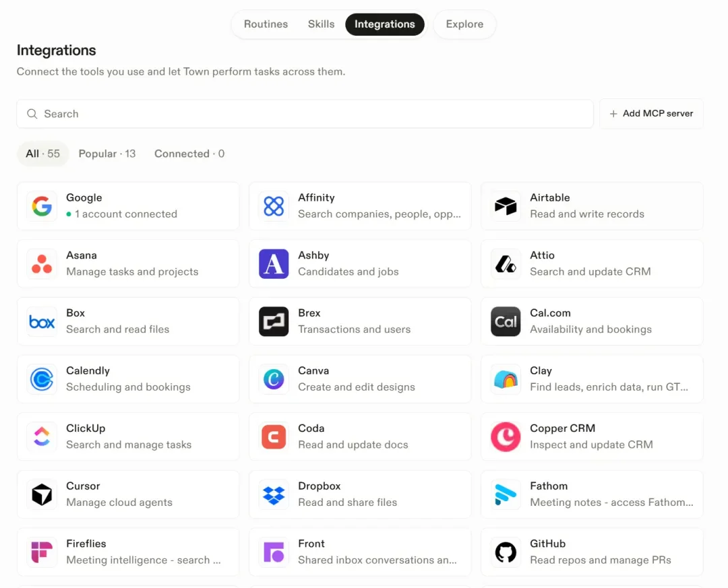728x588 pixels.
Task: Click the Front purple icon
Action: click(274, 552)
